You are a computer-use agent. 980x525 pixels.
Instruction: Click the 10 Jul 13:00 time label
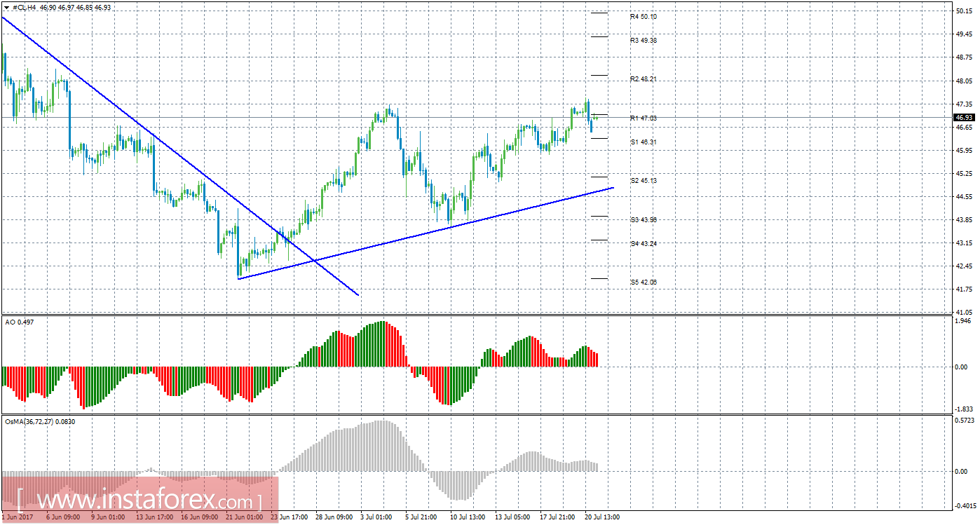[468, 517]
